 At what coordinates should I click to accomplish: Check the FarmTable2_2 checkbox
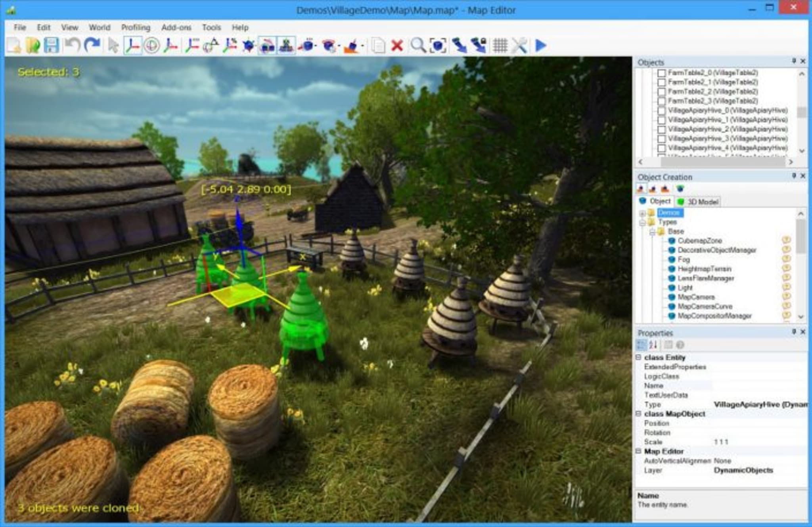pos(661,92)
